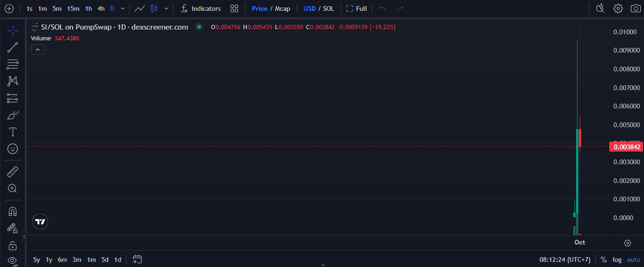Select the trend line tool

13,47
